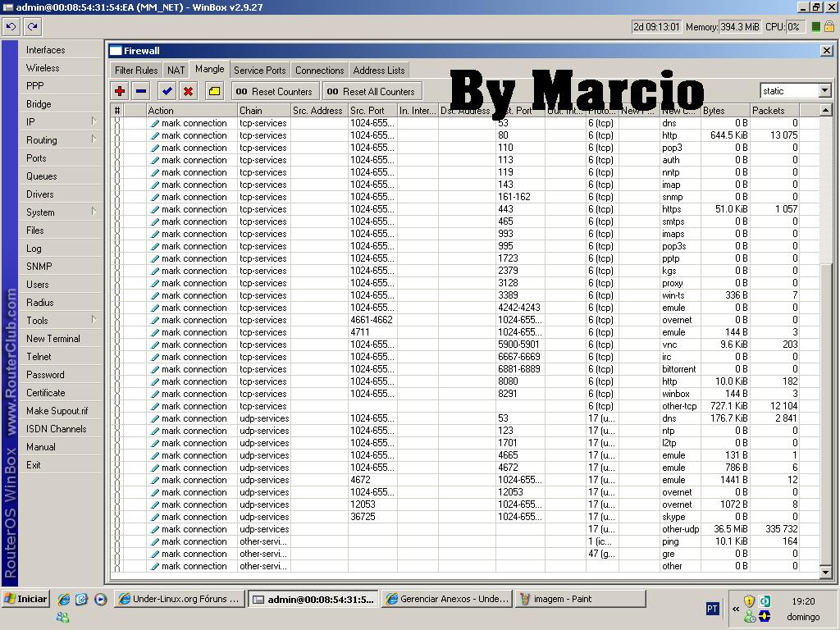This screenshot has height=630, width=840.
Task: Switch to the NAT tab
Action: click(x=176, y=71)
